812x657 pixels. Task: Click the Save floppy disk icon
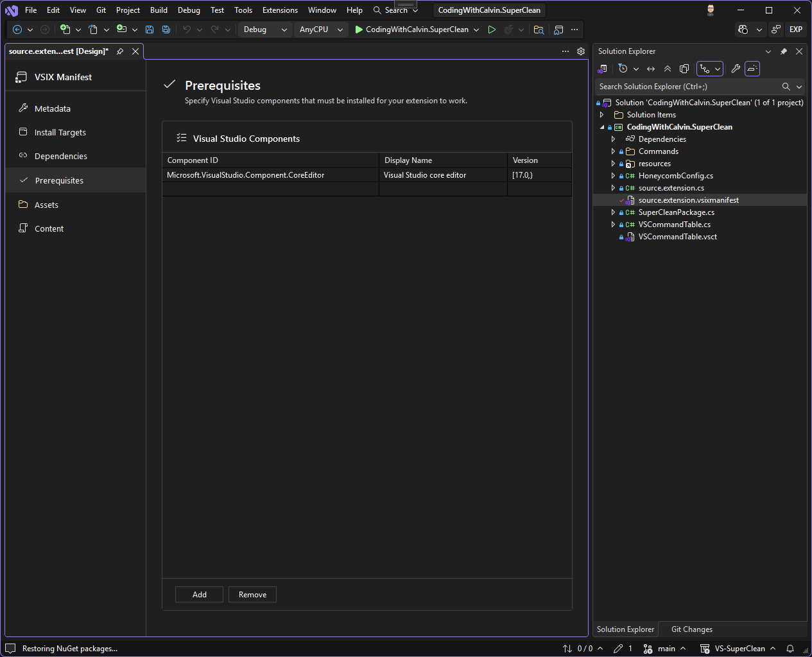tap(150, 30)
